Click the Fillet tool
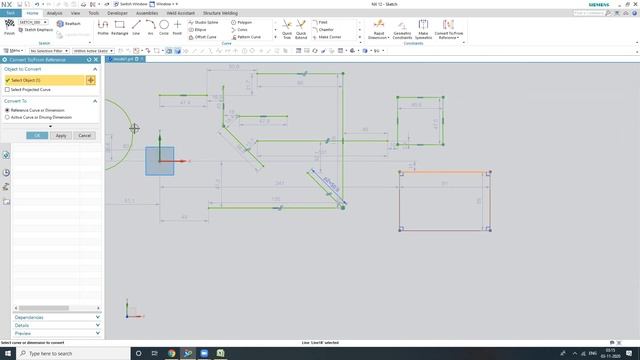 (320, 22)
